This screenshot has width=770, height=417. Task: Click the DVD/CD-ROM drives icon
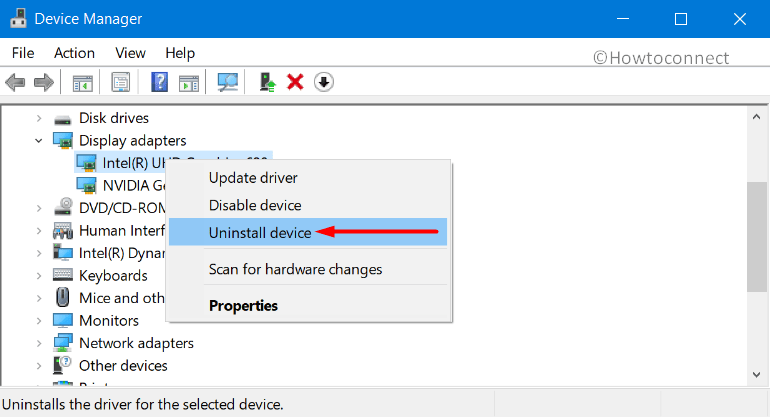(x=63, y=207)
